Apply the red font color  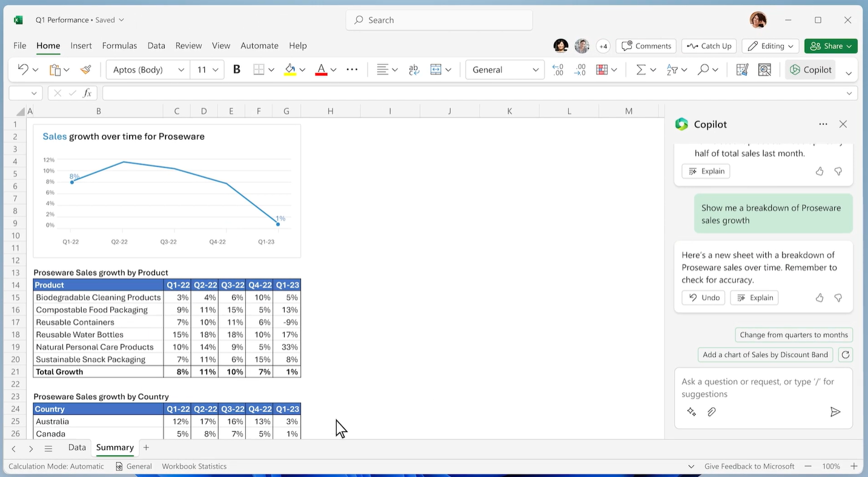(x=321, y=70)
